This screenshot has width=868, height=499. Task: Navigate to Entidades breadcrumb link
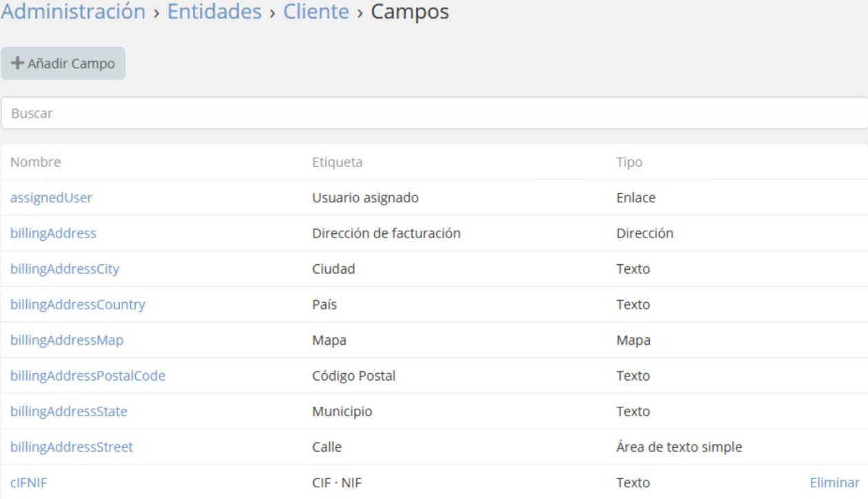point(214,12)
